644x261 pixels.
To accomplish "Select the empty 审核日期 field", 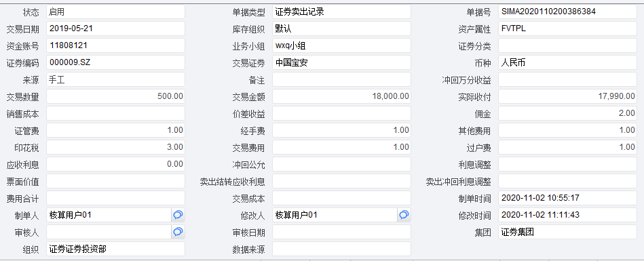I will pyautogui.click(x=341, y=232).
